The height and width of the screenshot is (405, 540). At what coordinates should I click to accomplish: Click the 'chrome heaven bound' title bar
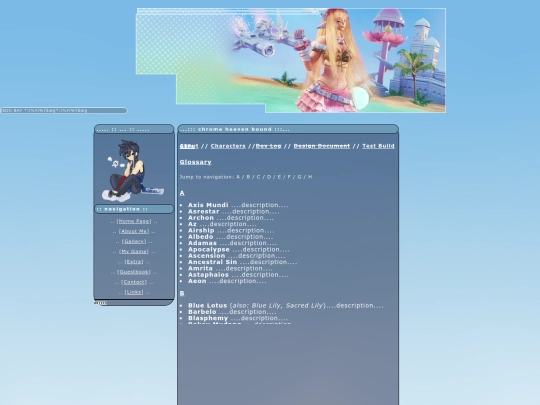tap(288, 129)
